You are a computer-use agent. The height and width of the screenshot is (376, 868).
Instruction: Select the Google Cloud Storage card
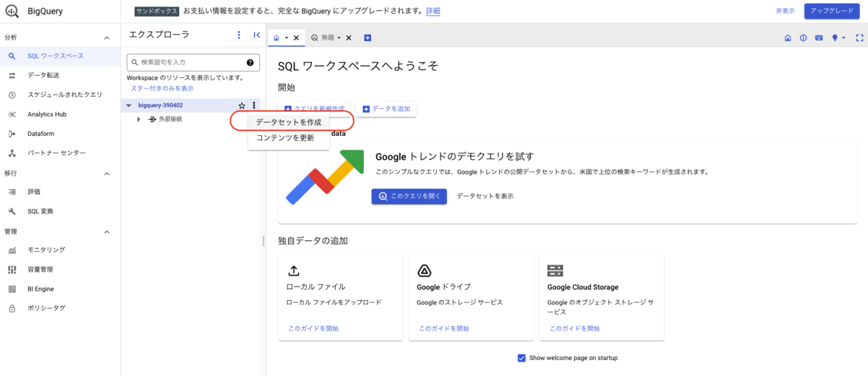tap(602, 298)
